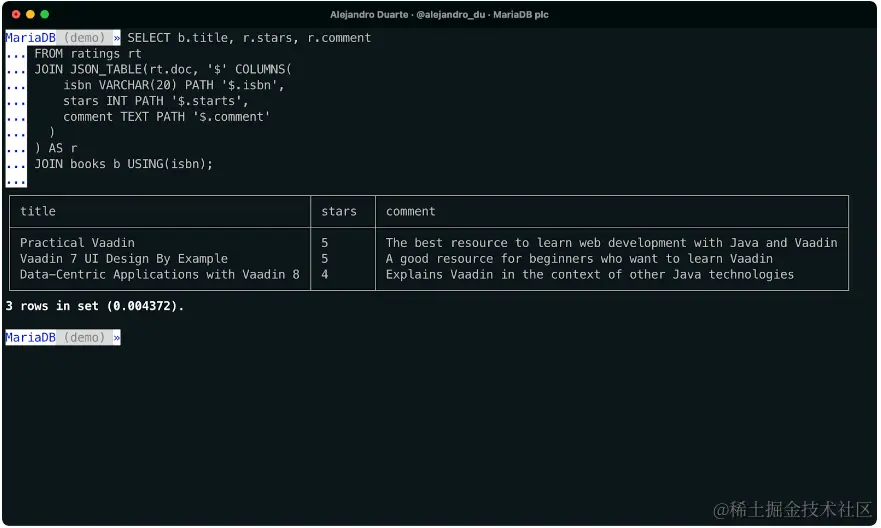Click the '3 rows in set' status text
881x528 pixels.
95,306
